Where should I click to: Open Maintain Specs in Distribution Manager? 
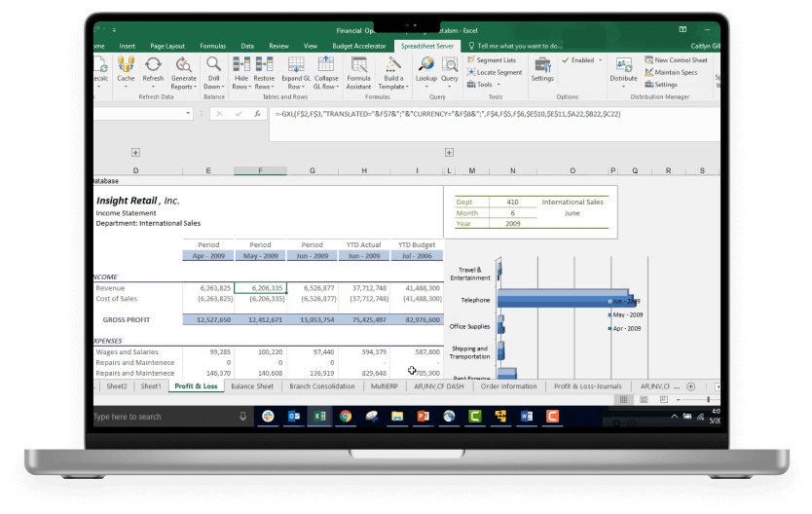[x=671, y=72]
